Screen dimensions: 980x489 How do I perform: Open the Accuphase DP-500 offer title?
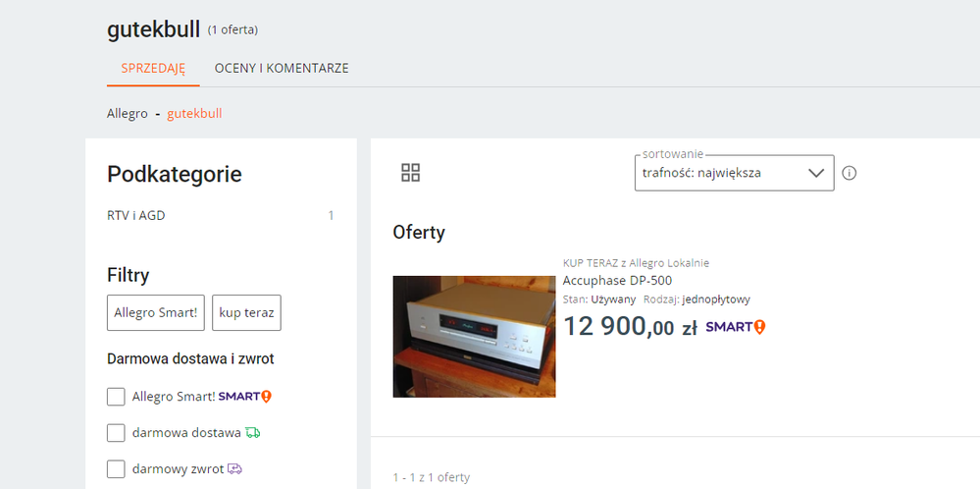[x=617, y=281]
